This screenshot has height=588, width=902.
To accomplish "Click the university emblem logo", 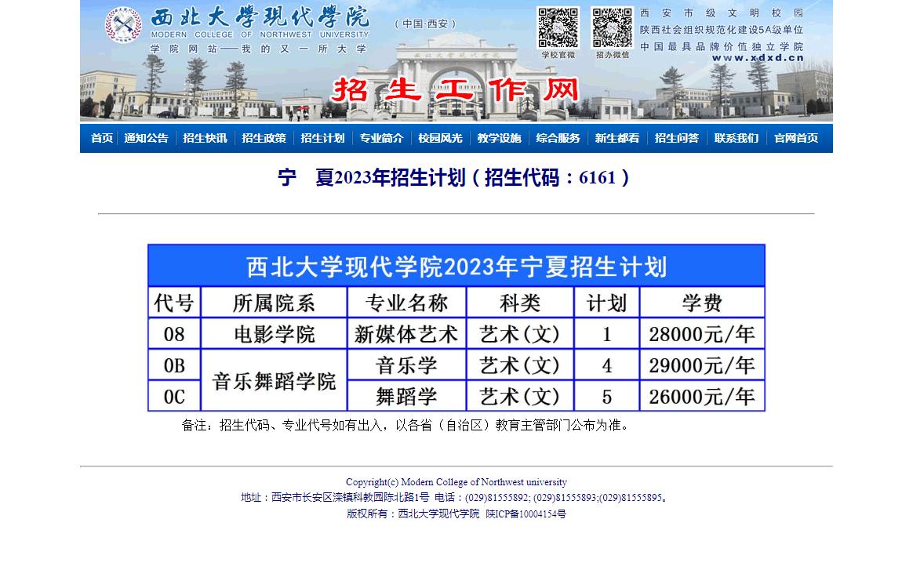I will coord(123,25).
